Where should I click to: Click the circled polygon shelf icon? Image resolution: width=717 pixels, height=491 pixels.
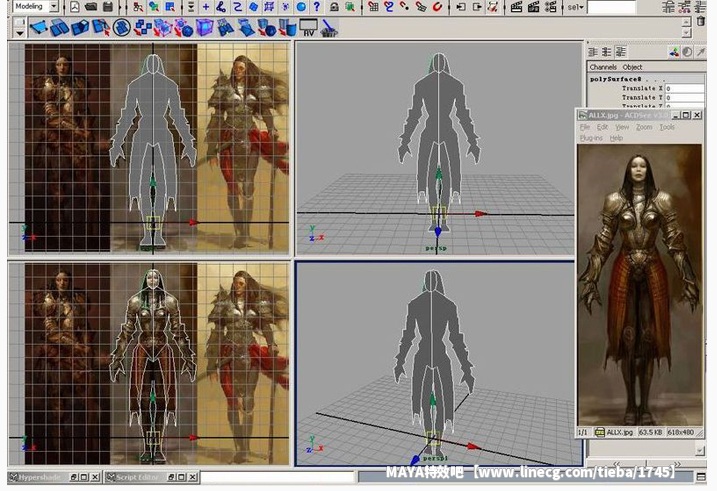(122, 28)
